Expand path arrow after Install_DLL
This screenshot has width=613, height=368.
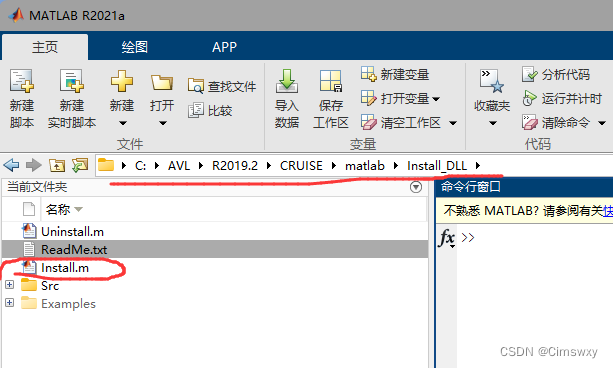pos(478,165)
